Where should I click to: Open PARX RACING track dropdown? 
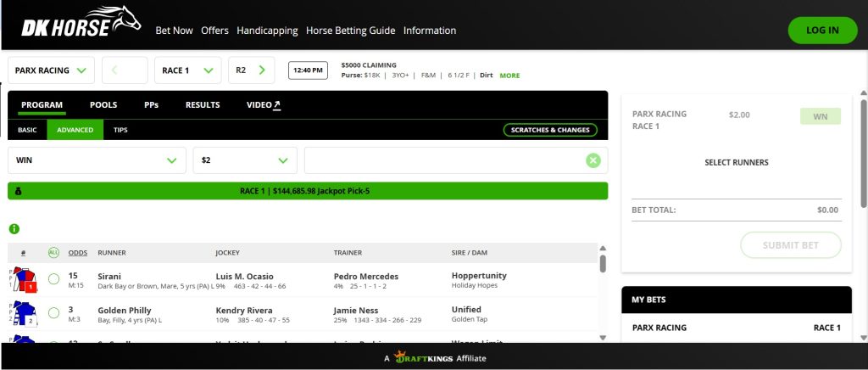coord(51,70)
